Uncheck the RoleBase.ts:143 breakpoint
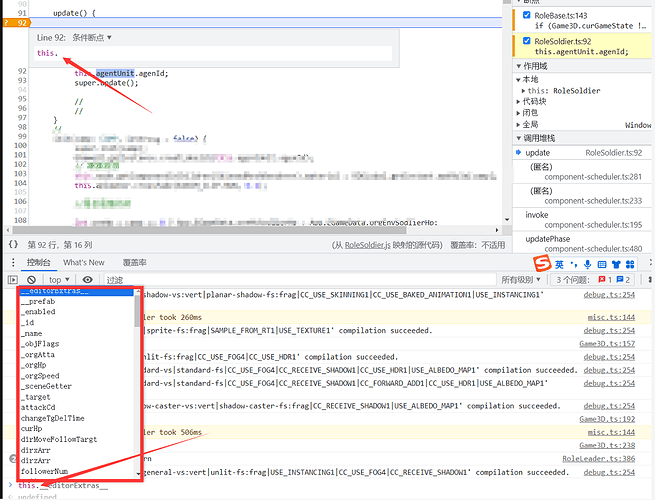This screenshot has width=655, height=500. click(527, 15)
